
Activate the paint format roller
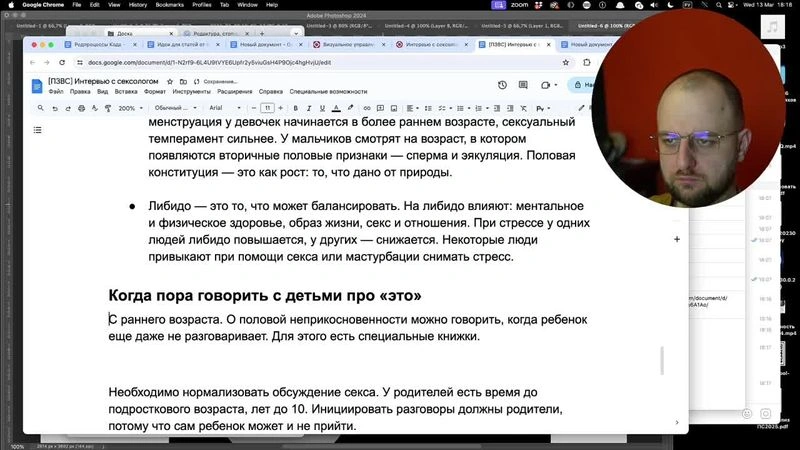pyautogui.click(x=108, y=108)
